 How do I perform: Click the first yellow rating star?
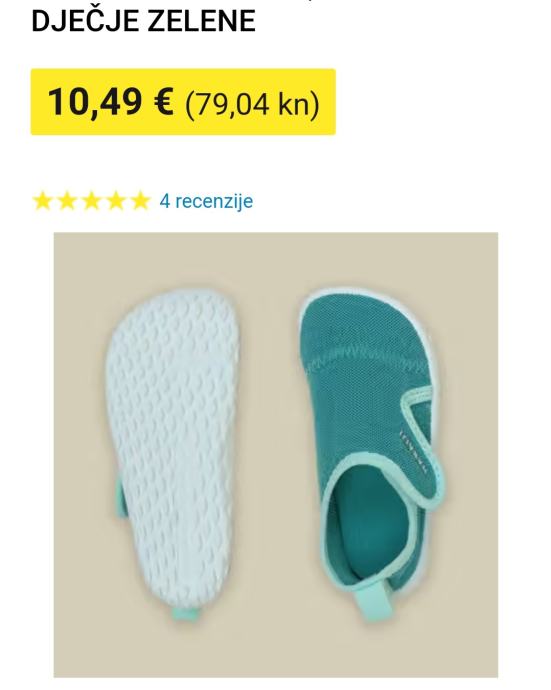click(42, 201)
